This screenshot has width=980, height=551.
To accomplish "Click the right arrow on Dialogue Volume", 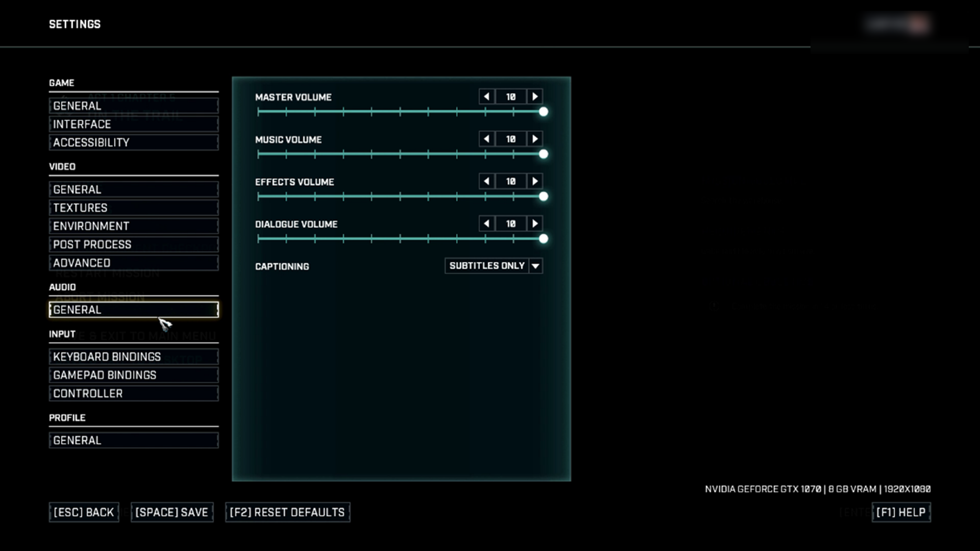I will click(x=535, y=223).
